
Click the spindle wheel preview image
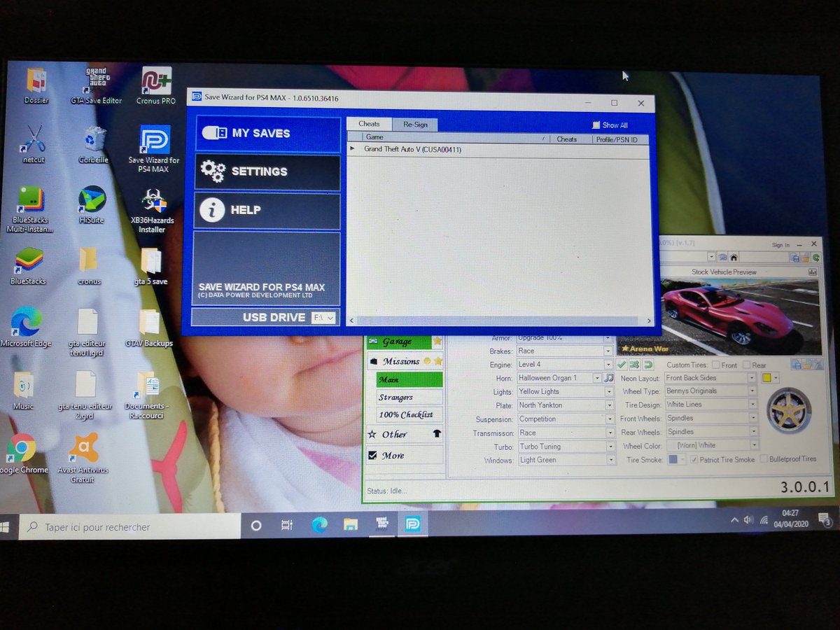[790, 411]
